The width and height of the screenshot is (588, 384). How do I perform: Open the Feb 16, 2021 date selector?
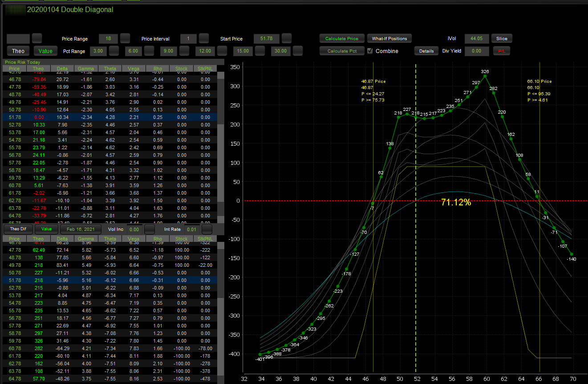click(x=81, y=229)
